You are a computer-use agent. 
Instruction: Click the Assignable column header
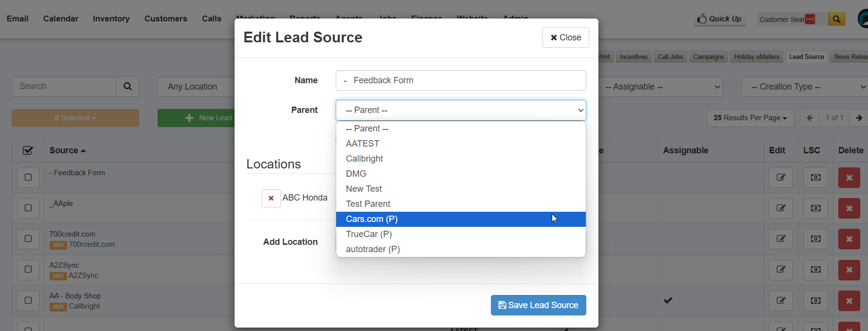686,150
